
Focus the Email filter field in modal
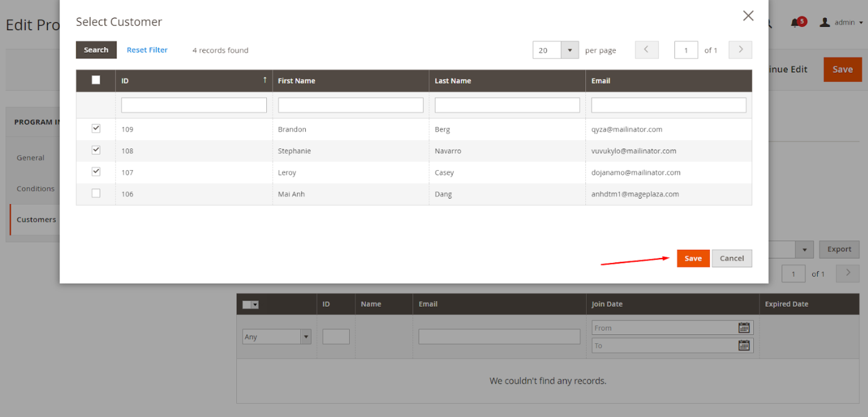(x=669, y=105)
